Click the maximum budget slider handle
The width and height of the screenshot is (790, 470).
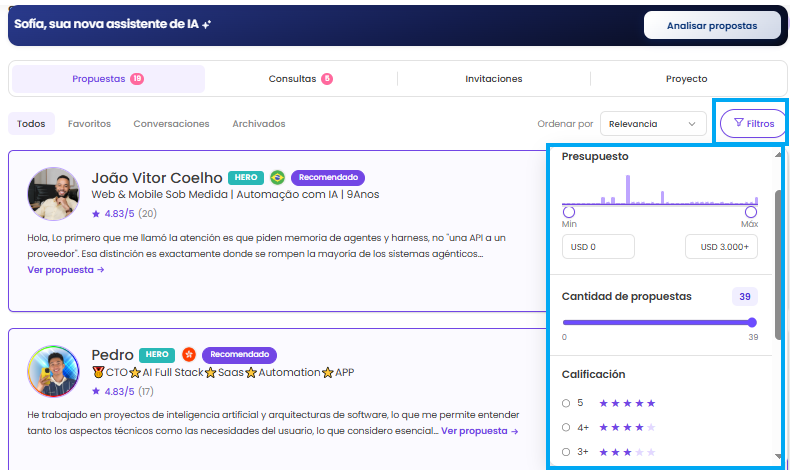[x=751, y=212]
